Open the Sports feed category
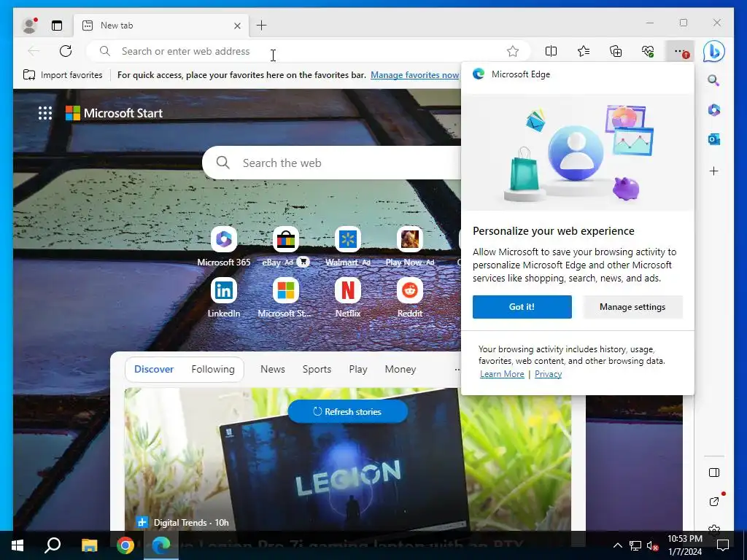The height and width of the screenshot is (560, 747). coord(317,369)
